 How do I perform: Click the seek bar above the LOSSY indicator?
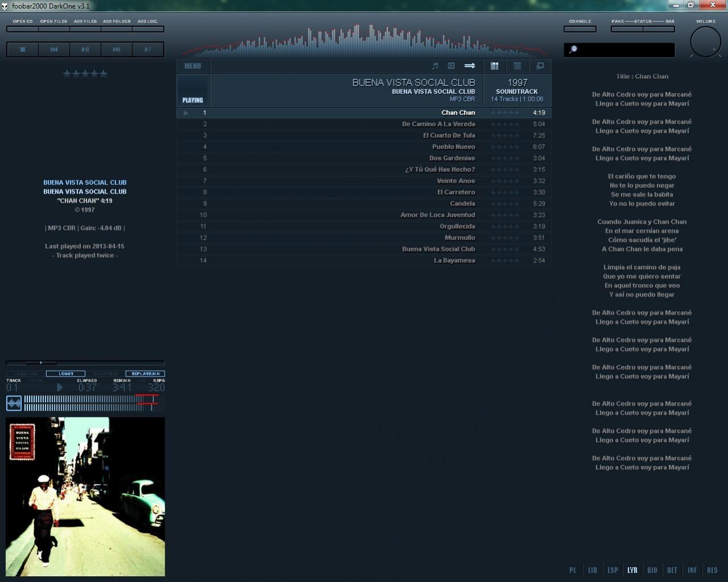pos(85,362)
